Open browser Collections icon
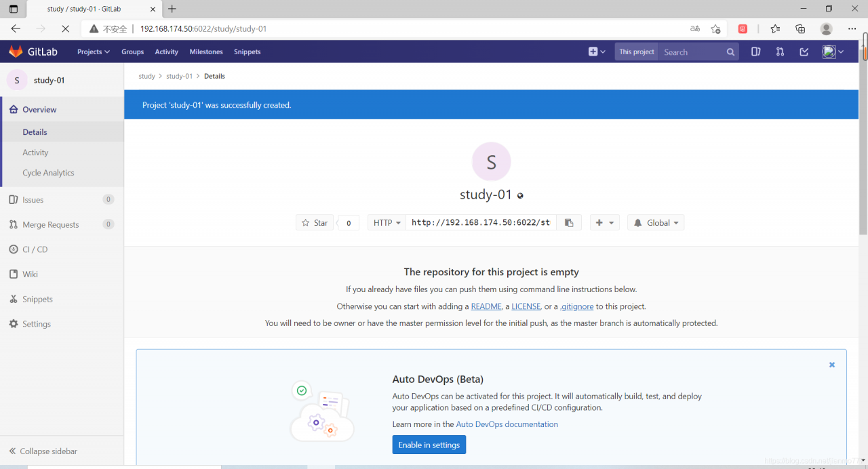The image size is (868, 469). [800, 28]
